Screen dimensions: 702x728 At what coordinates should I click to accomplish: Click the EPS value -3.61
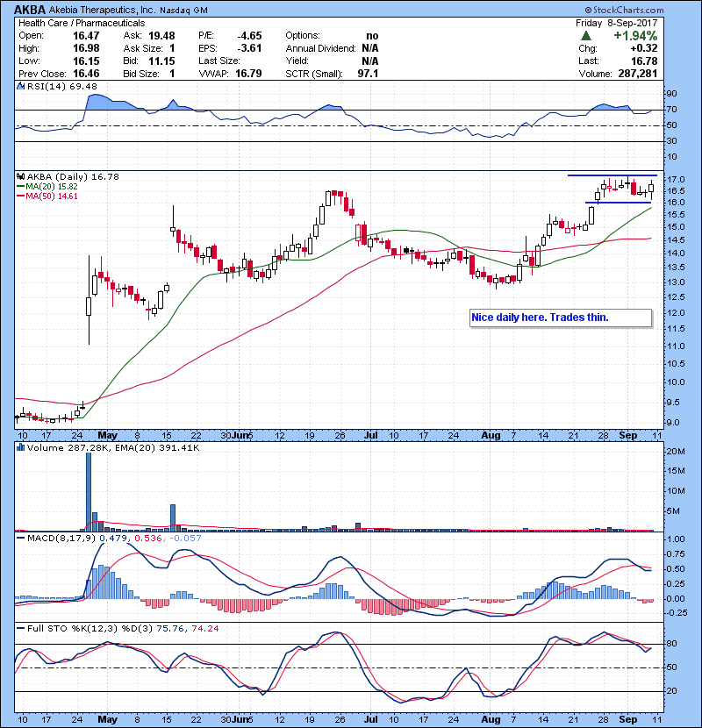coord(249,48)
